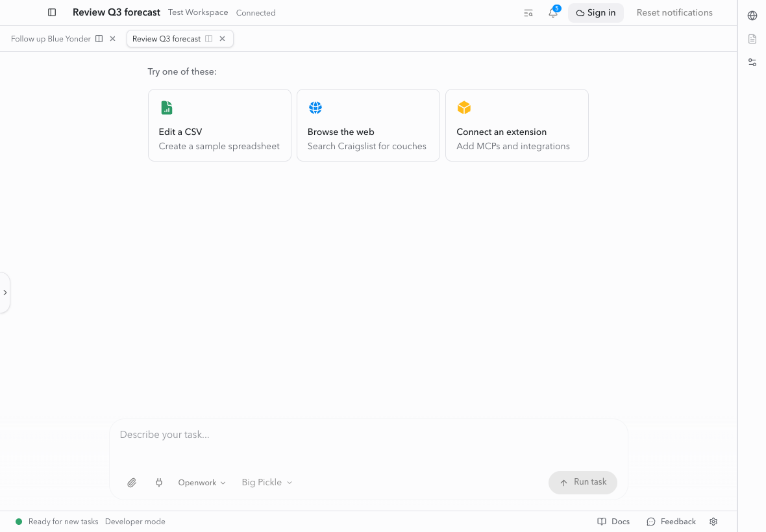
Task: Click the green status indicator dot
Action: (19, 522)
